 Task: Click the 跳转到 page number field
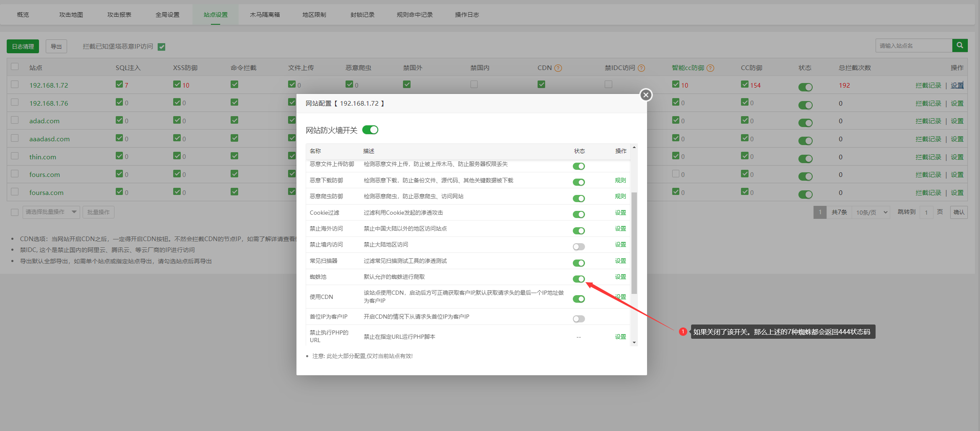[926, 212]
